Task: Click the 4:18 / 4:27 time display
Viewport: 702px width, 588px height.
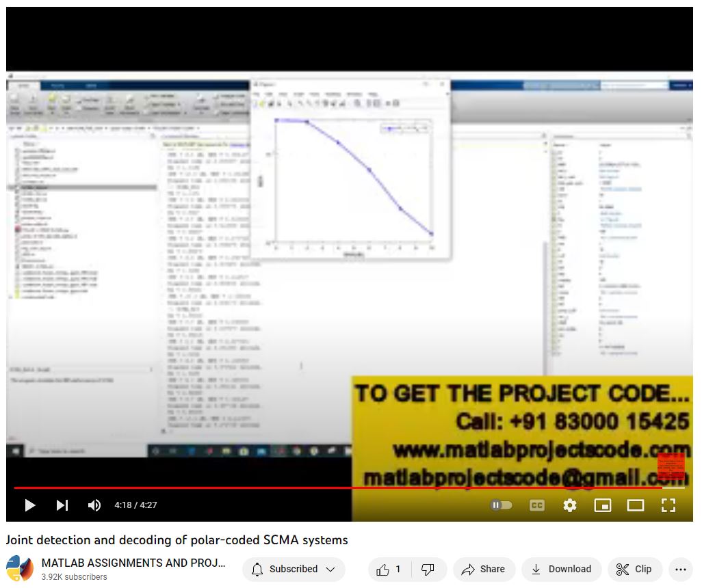Action: [135, 505]
